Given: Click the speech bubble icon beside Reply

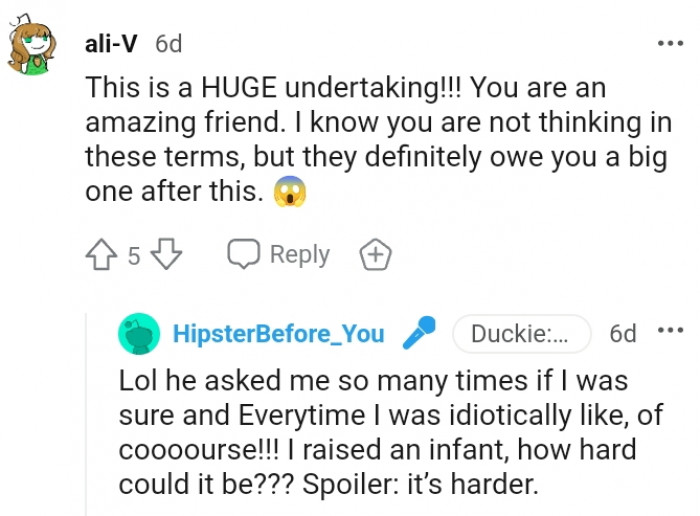Looking at the screenshot, I should click(x=244, y=255).
